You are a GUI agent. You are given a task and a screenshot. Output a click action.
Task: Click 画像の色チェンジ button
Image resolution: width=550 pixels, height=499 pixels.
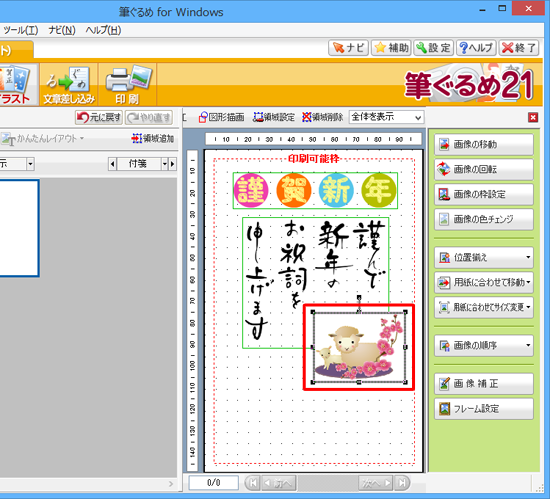[484, 219]
